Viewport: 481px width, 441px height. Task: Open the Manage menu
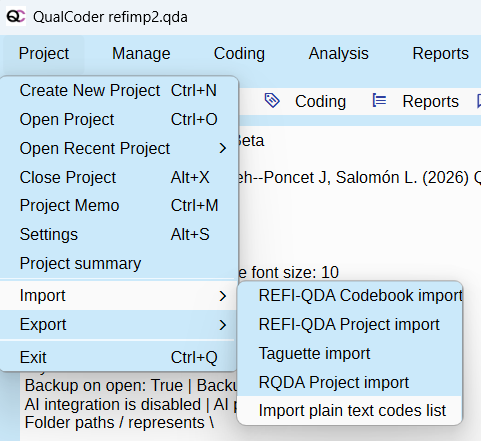(141, 54)
